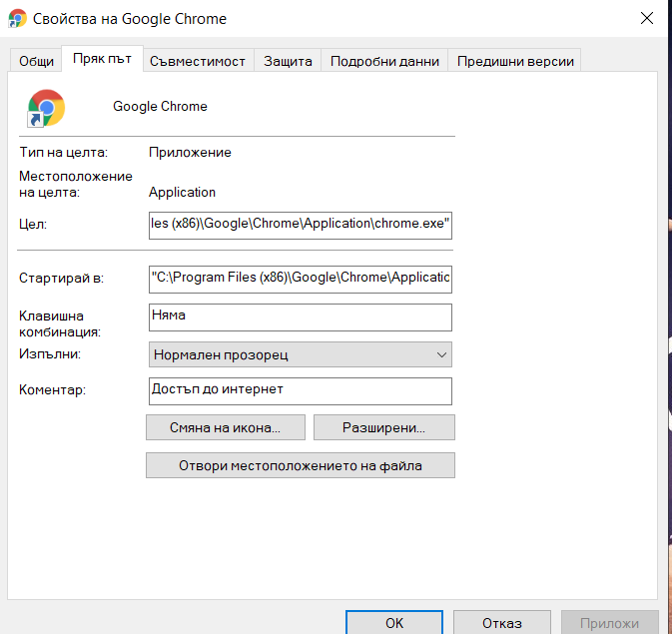Click the Google Chrome name text
Image resolution: width=672 pixels, height=634 pixels.
[160, 106]
